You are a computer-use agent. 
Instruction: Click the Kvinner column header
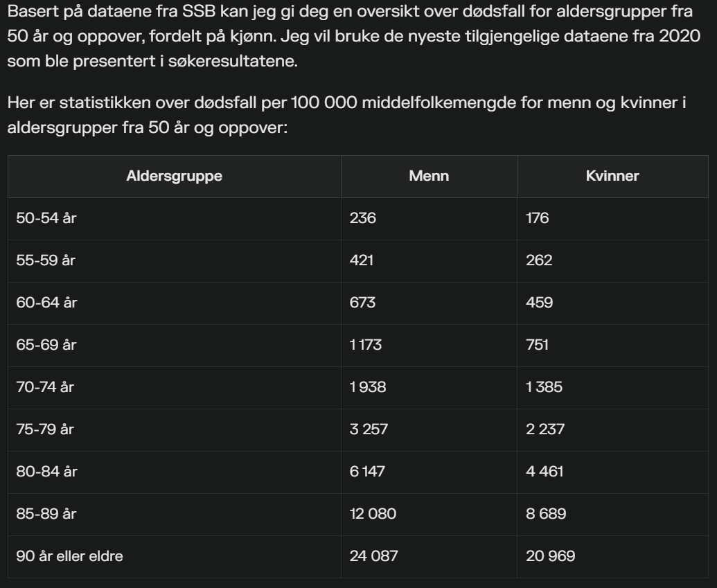click(612, 176)
